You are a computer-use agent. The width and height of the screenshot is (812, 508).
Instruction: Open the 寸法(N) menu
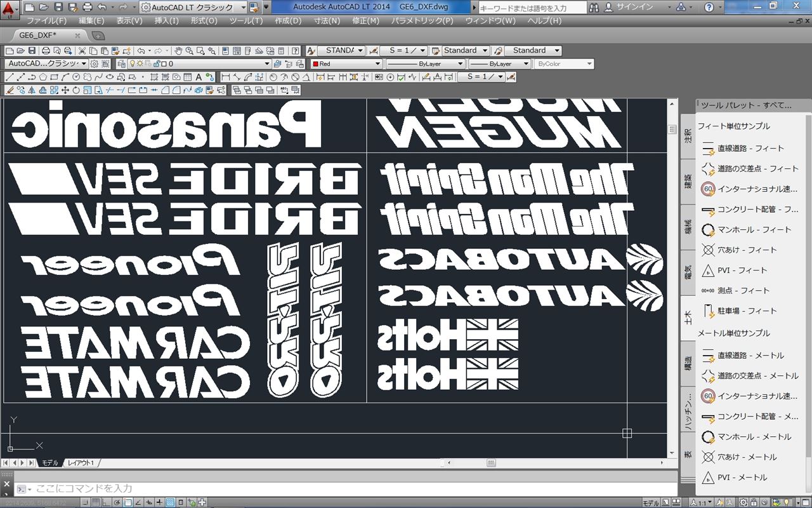327,20
